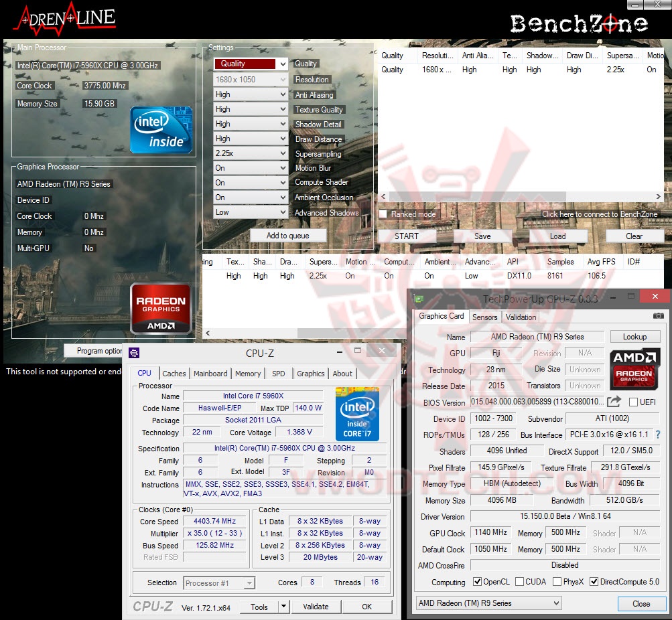The image size is (672, 620).
Task: Click the GPU-Z title bar icon
Action: (x=419, y=299)
